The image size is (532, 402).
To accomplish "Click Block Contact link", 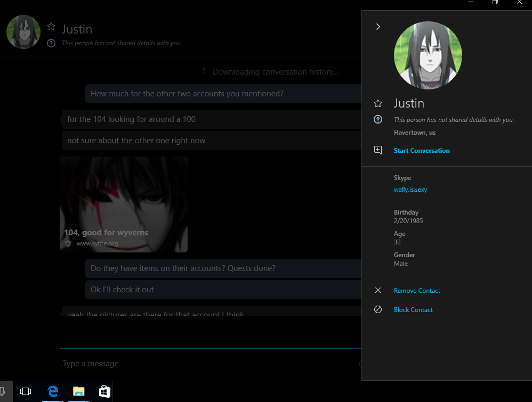I will (x=413, y=310).
